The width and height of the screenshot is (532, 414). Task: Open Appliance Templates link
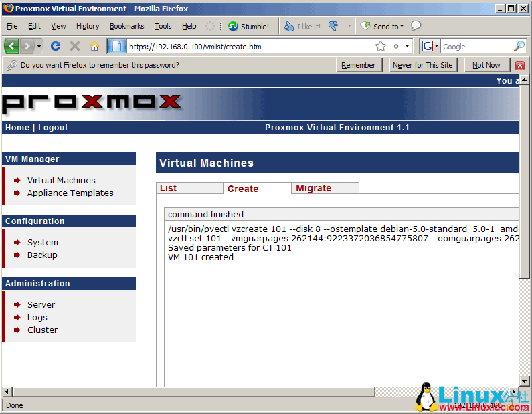click(70, 193)
